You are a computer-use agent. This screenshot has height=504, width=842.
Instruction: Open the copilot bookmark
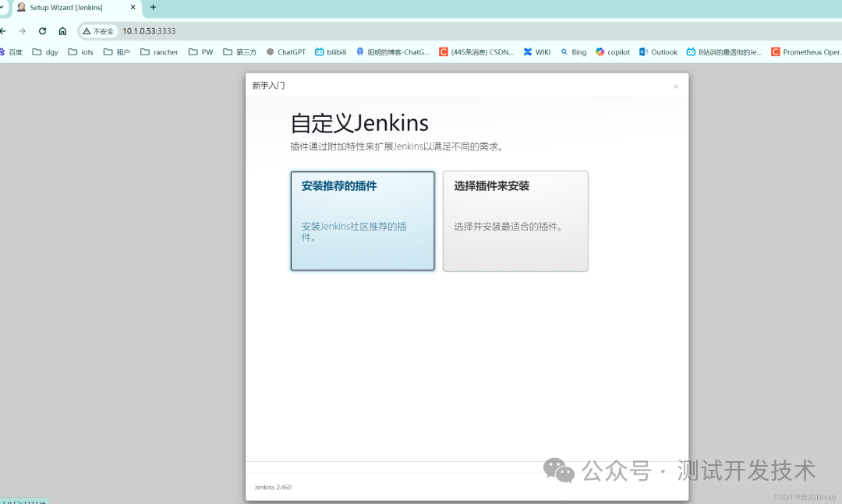613,52
